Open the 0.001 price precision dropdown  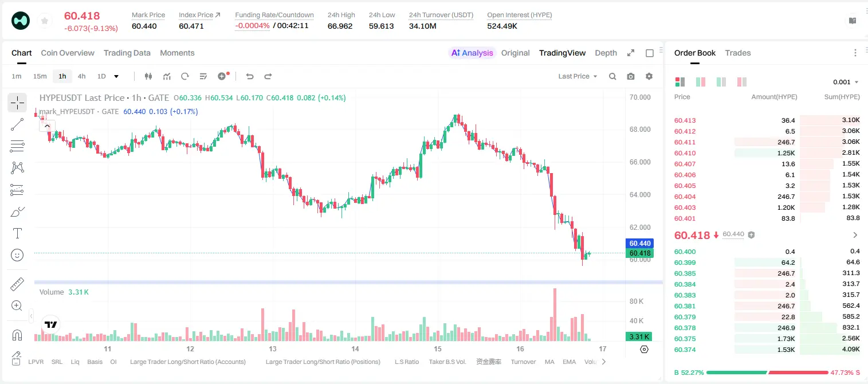tap(846, 82)
